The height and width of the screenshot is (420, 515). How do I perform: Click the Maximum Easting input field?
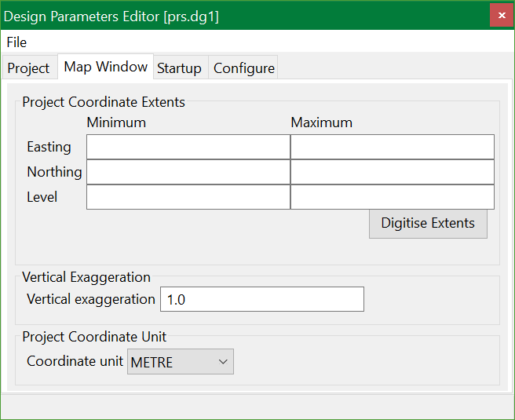393,147
